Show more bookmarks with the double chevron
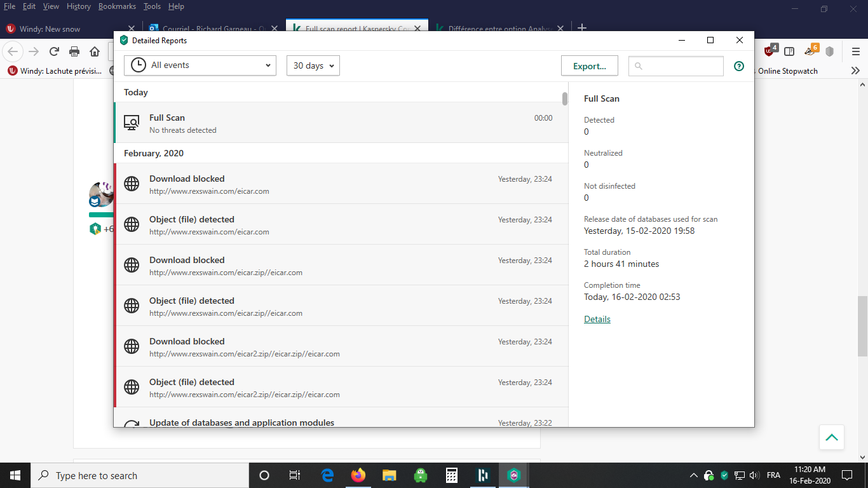This screenshot has height=488, width=868. (855, 71)
